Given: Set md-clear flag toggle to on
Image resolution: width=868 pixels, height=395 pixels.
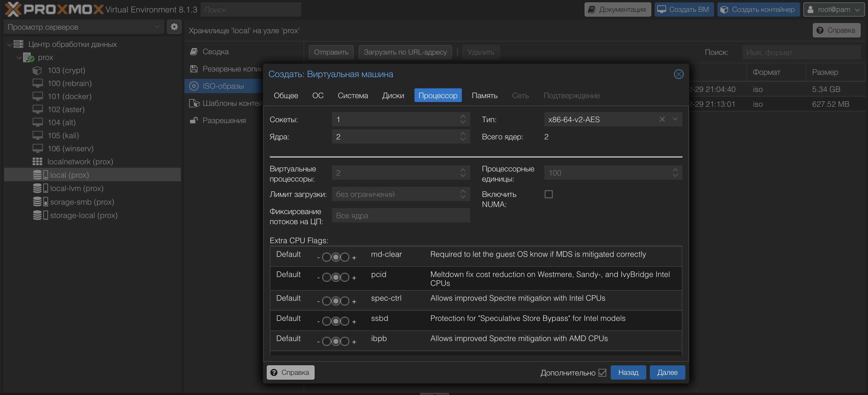Looking at the screenshot, I should coord(345,257).
